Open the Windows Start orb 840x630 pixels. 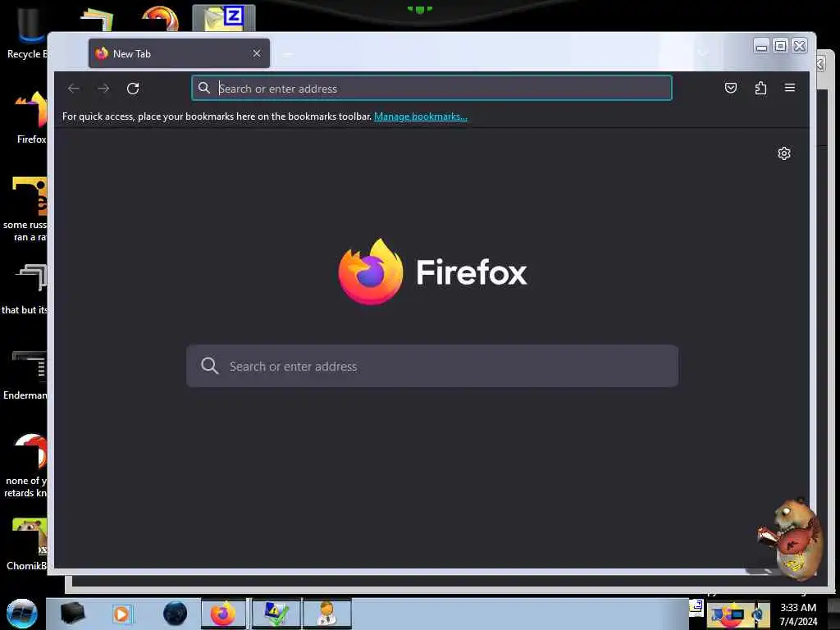22,614
